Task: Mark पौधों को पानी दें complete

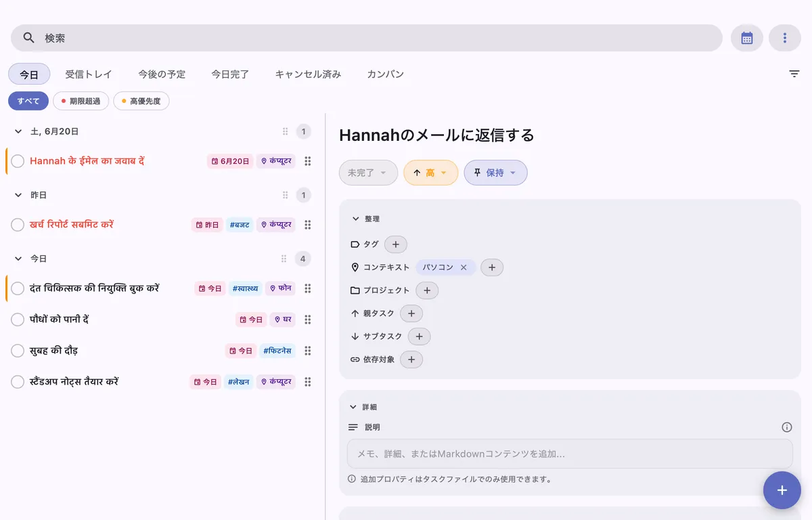Action: tap(18, 320)
